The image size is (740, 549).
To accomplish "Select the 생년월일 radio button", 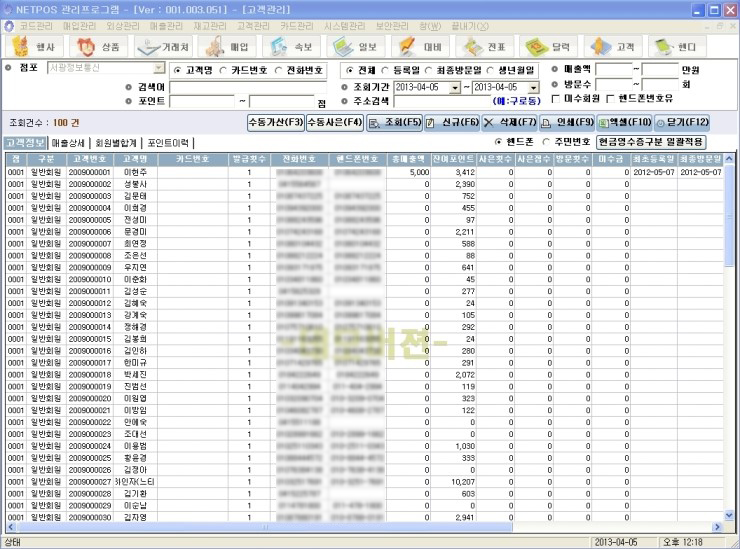I will tap(490, 70).
